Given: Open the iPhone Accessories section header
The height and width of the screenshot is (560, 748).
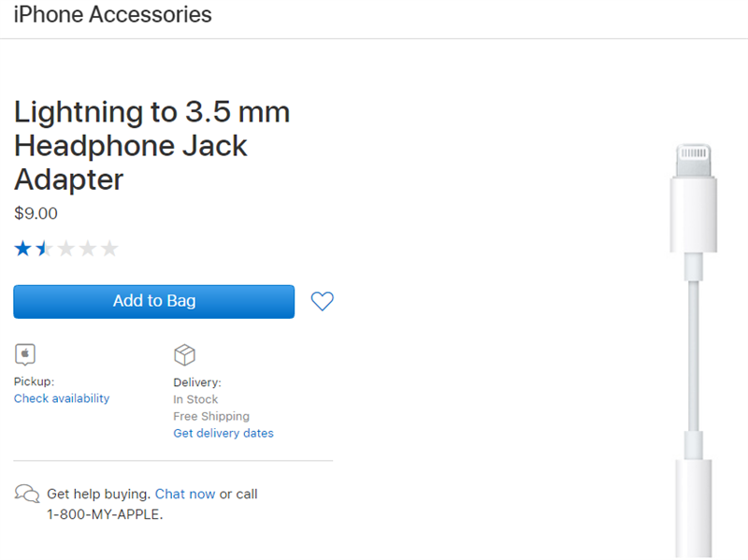Looking at the screenshot, I should click(x=112, y=15).
